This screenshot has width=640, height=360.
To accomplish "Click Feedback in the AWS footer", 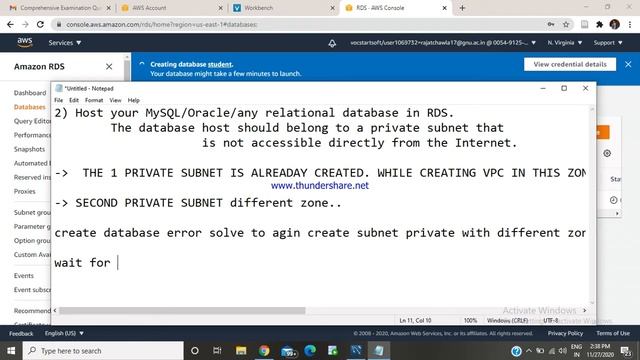I will click(x=21, y=333).
